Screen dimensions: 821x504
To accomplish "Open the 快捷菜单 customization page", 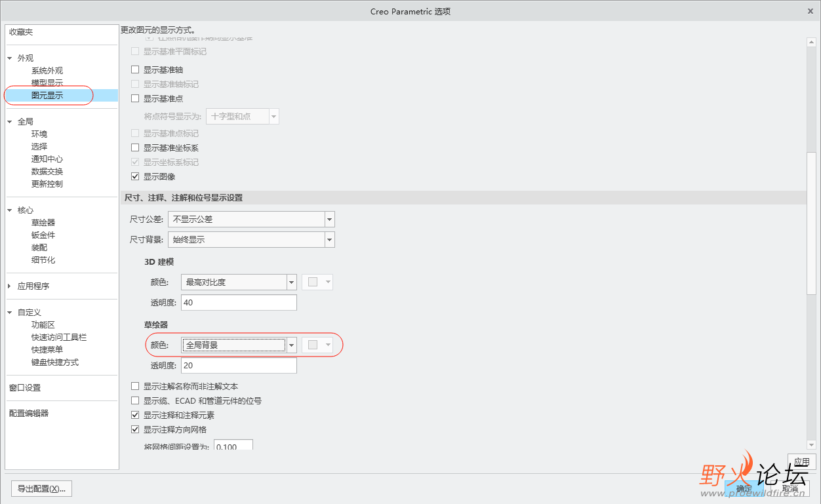I will tap(47, 350).
